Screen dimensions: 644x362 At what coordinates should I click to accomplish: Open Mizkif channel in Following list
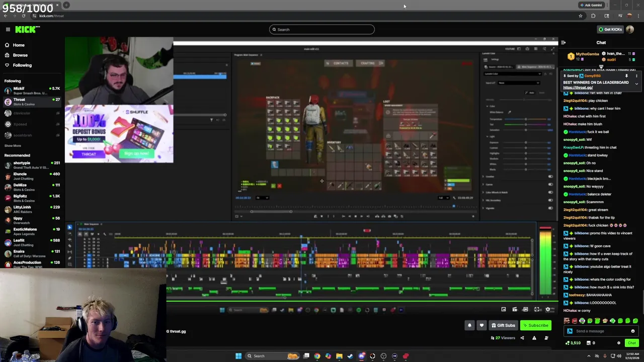click(x=31, y=90)
